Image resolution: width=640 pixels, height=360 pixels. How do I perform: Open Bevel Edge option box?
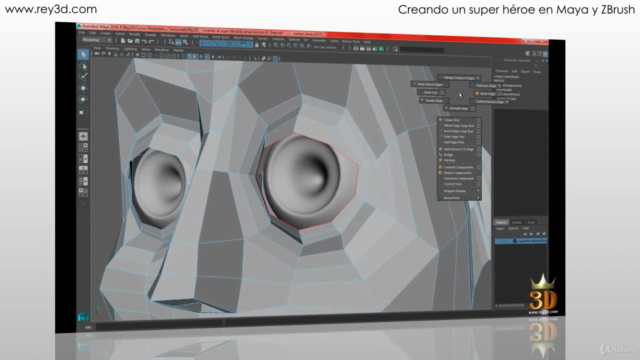[x=500, y=94]
